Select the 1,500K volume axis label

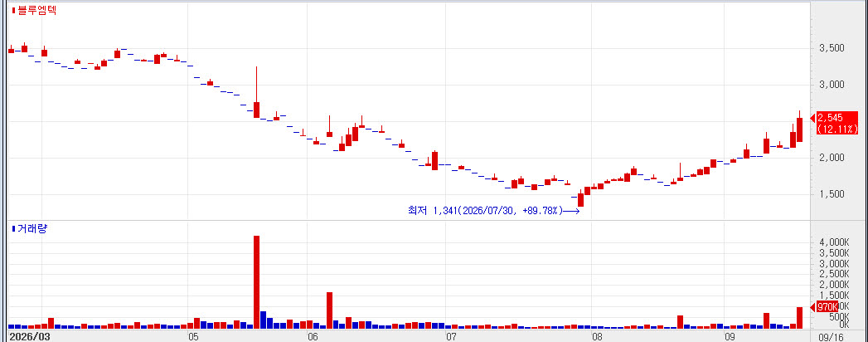coord(834,295)
